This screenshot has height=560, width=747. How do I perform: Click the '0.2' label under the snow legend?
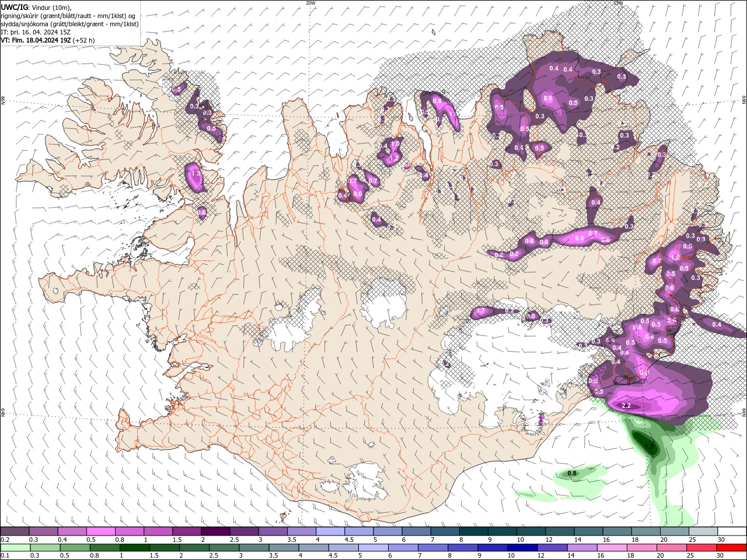coord(5,540)
